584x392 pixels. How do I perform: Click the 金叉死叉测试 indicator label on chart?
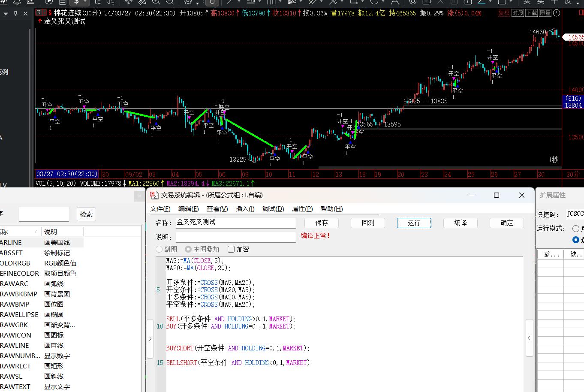pos(65,21)
